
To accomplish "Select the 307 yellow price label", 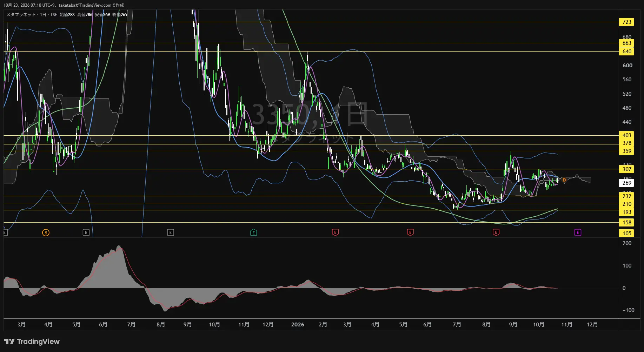I will pyautogui.click(x=627, y=169).
